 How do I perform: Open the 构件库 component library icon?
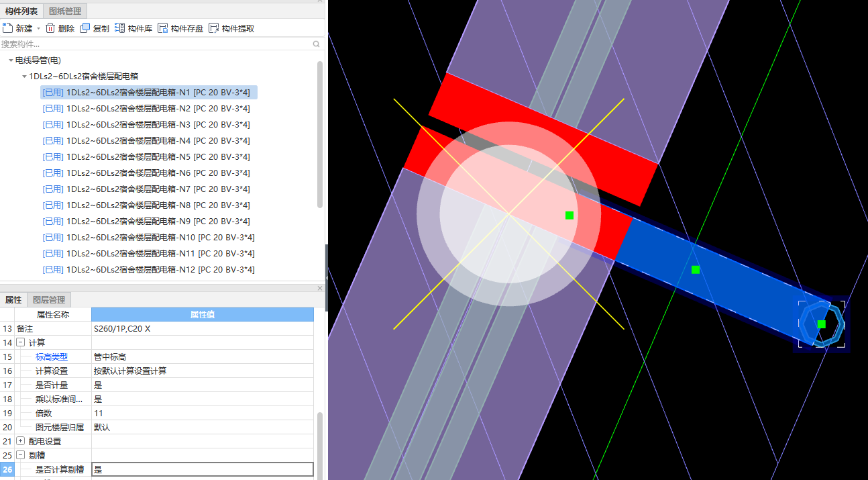tap(120, 28)
